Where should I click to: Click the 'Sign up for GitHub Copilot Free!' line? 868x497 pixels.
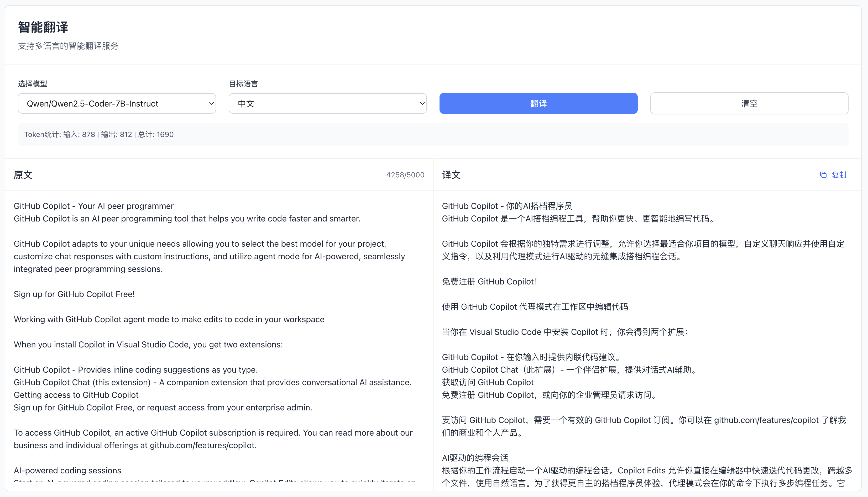click(74, 294)
